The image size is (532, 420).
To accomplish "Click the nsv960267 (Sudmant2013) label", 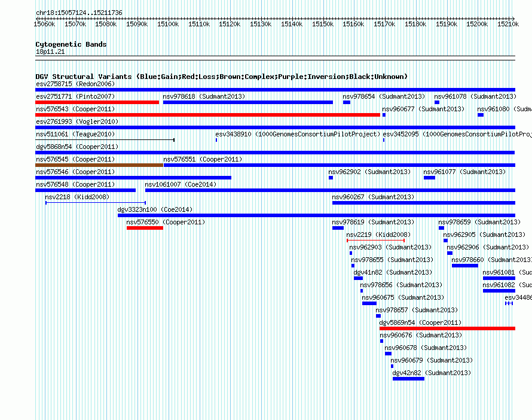I will 373,197.
